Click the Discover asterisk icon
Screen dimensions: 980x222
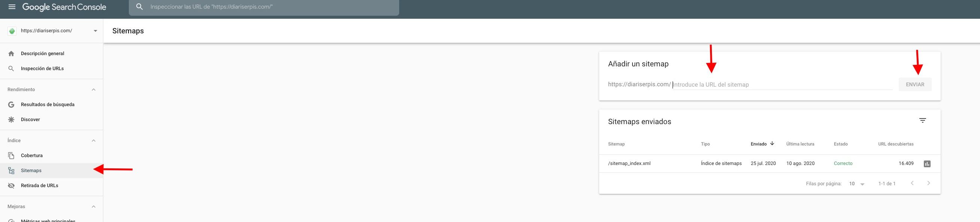[11, 120]
